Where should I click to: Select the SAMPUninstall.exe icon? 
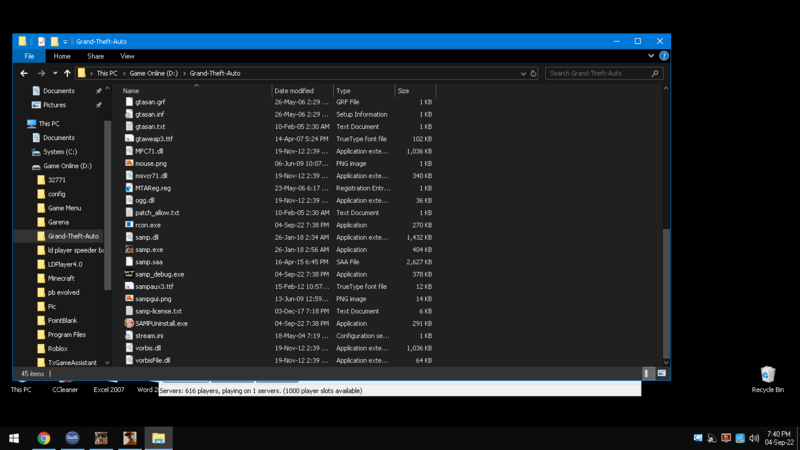tap(129, 323)
